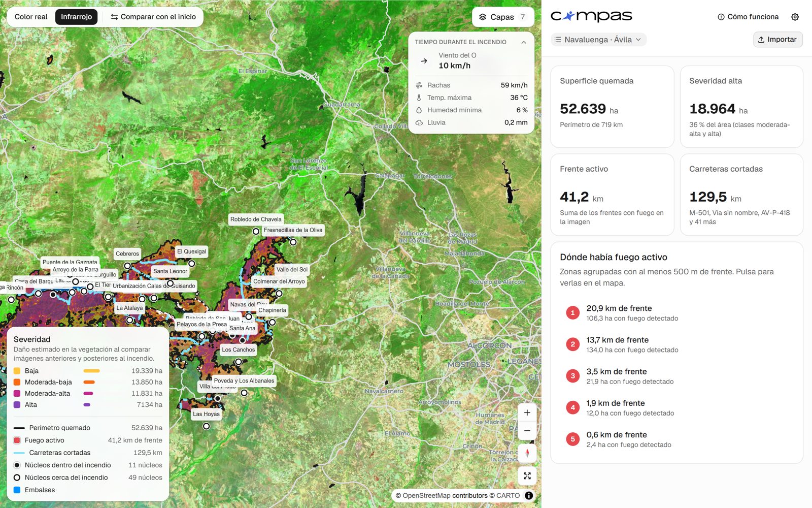Open the Capas layers dropdown
The height and width of the screenshot is (508, 812).
click(x=503, y=17)
